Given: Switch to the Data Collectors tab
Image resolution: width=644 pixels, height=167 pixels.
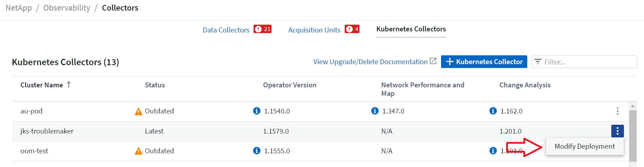Looking at the screenshot, I should pyautogui.click(x=226, y=30).
